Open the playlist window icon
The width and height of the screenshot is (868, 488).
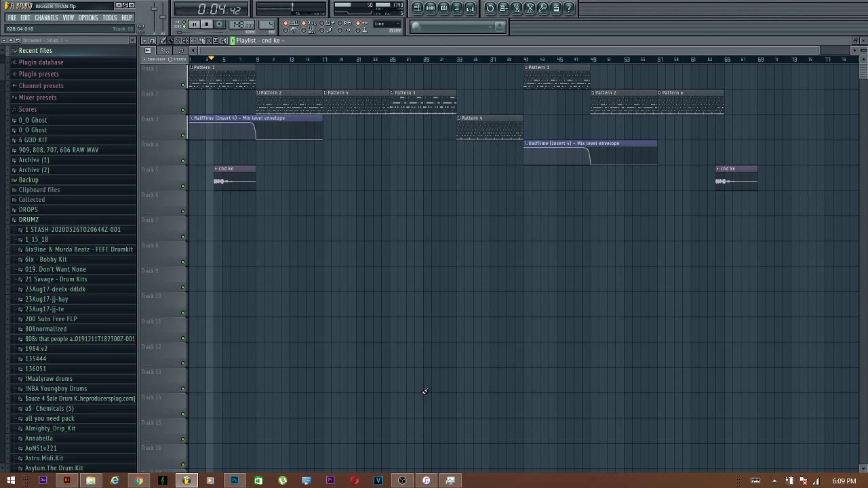418,8
